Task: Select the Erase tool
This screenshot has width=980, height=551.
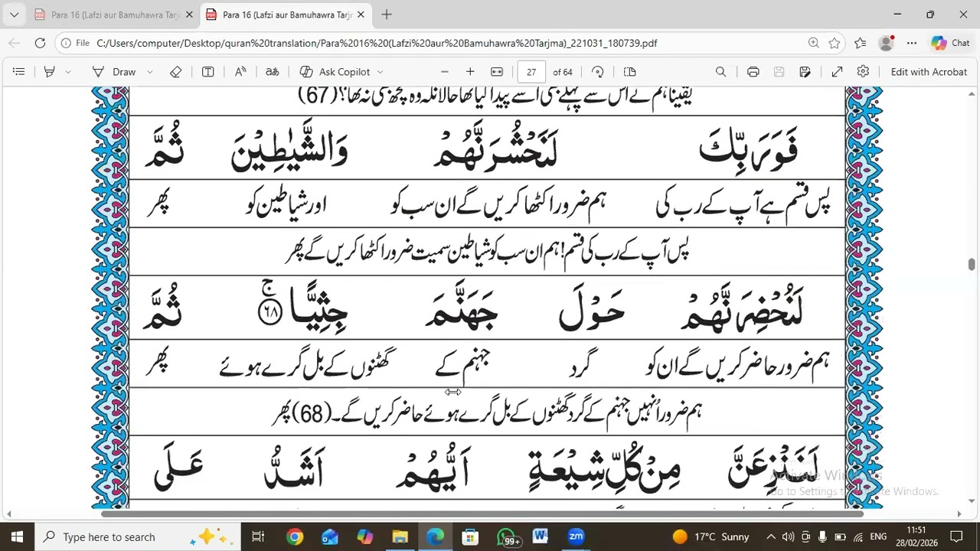Action: pos(176,72)
